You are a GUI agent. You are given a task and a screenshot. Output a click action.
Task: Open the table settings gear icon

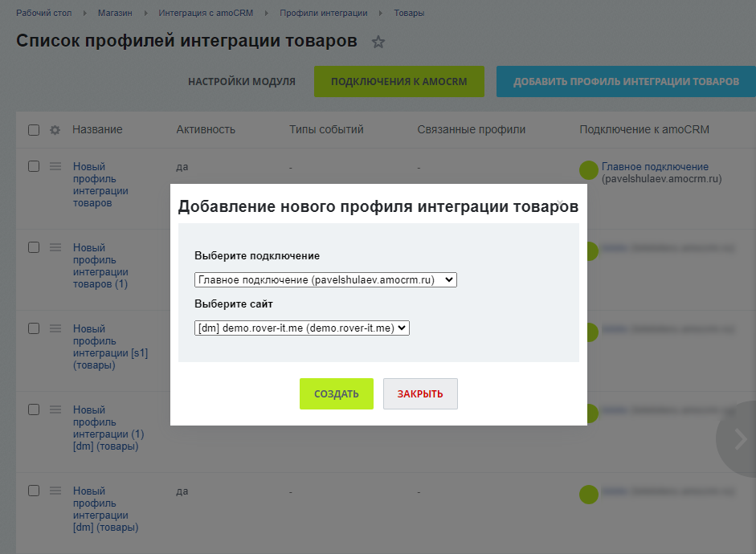pos(55,130)
